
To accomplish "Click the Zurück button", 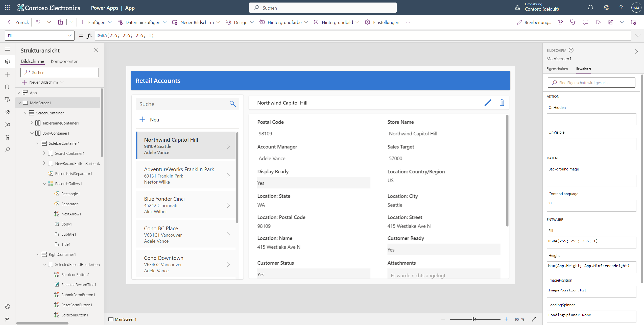I will tap(18, 22).
